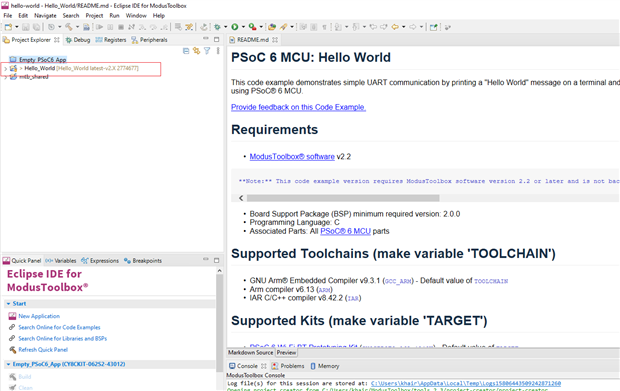Screen dimensions: 620x391
Task: Open the Navigate menu
Action: [45, 15]
